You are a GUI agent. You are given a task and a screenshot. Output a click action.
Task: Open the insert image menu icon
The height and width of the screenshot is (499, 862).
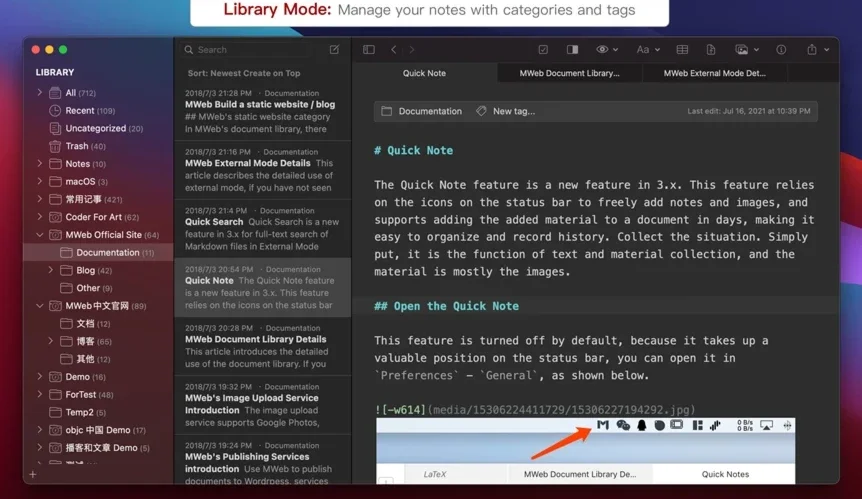pos(747,49)
